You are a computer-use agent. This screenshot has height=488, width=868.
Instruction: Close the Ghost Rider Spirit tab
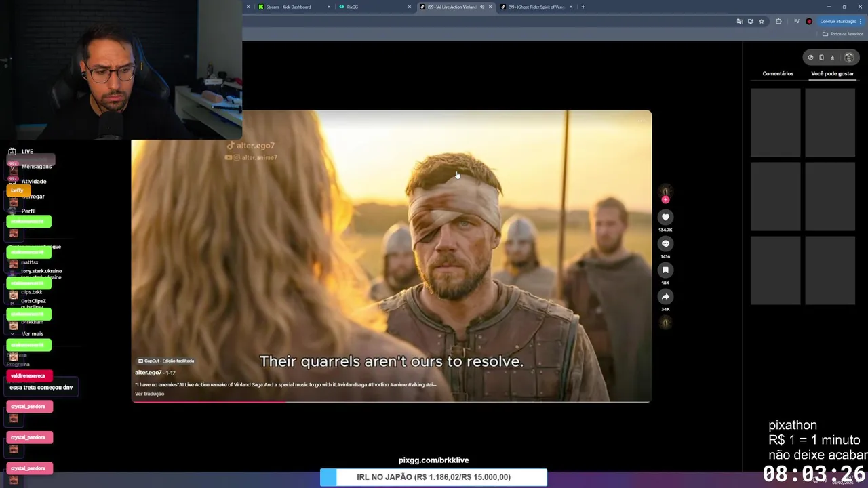(x=571, y=7)
